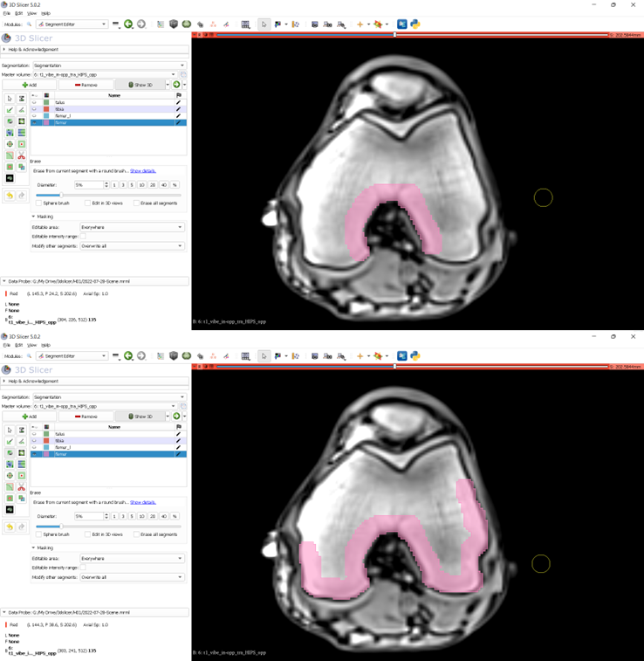Enable Edit in 3D views in top window
Screen dimensions: 644x661
87,203
